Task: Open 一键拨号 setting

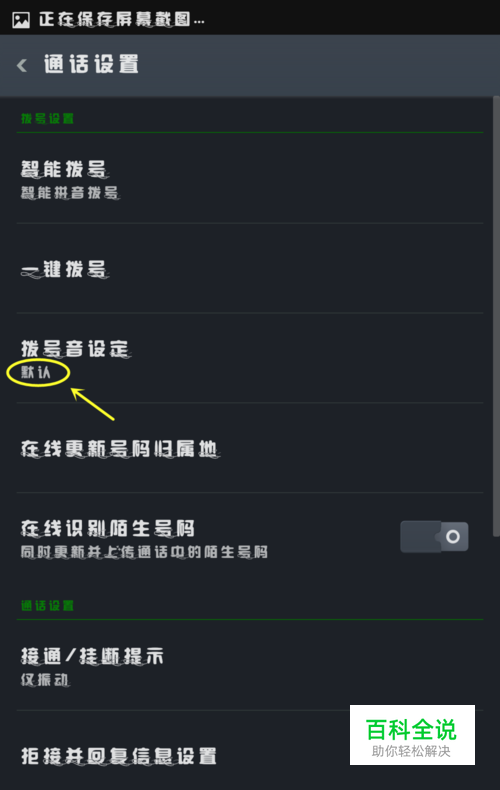Action: [x=250, y=269]
